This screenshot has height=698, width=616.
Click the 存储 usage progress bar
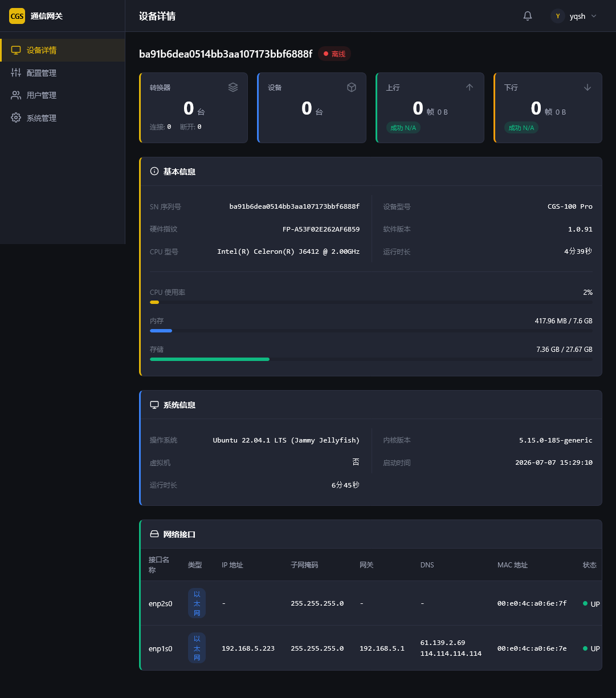[371, 359]
